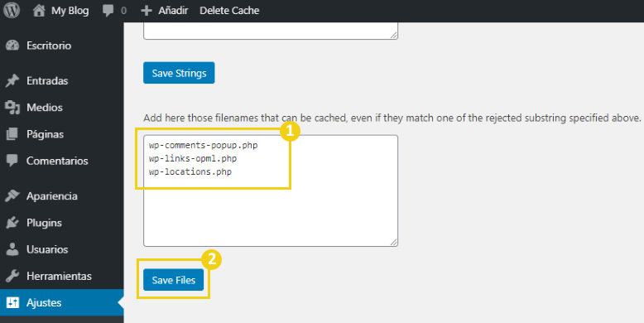Click inside the cacheable filenames textarea
This screenshot has height=323, width=644.
271,190
